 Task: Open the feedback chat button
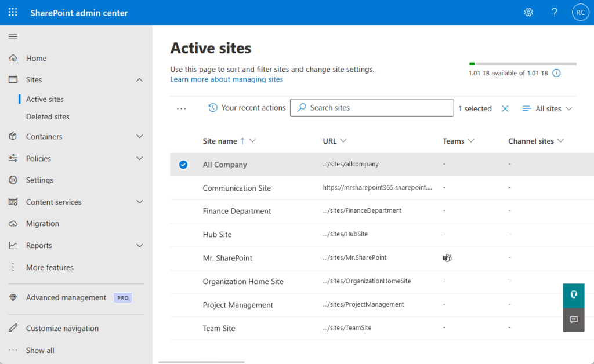pos(574,320)
